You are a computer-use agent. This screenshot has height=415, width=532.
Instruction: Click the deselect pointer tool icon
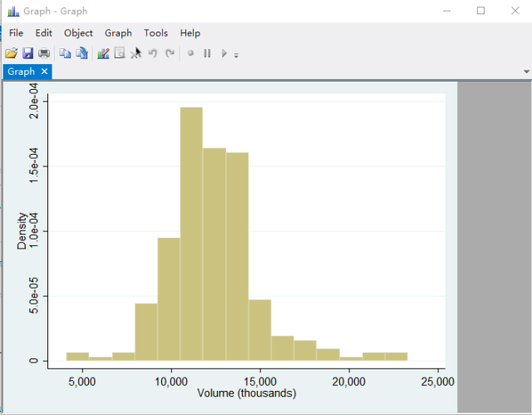click(136, 53)
